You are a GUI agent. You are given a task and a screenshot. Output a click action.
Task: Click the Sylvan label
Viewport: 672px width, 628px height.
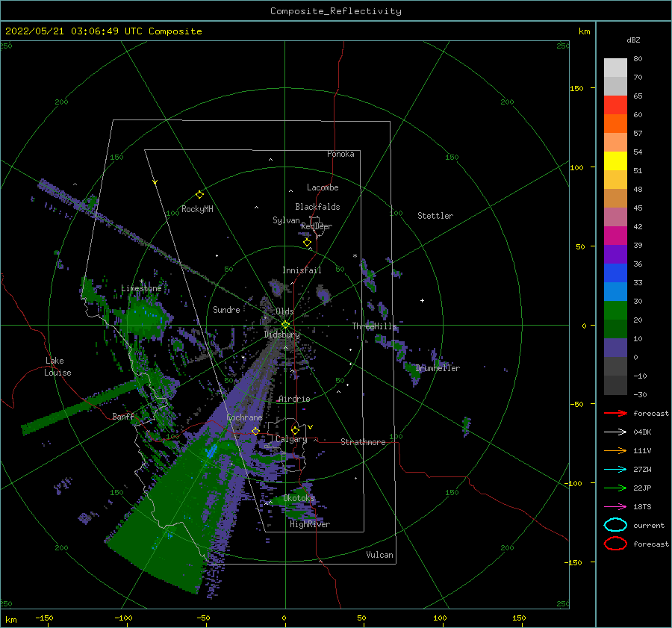(x=286, y=220)
